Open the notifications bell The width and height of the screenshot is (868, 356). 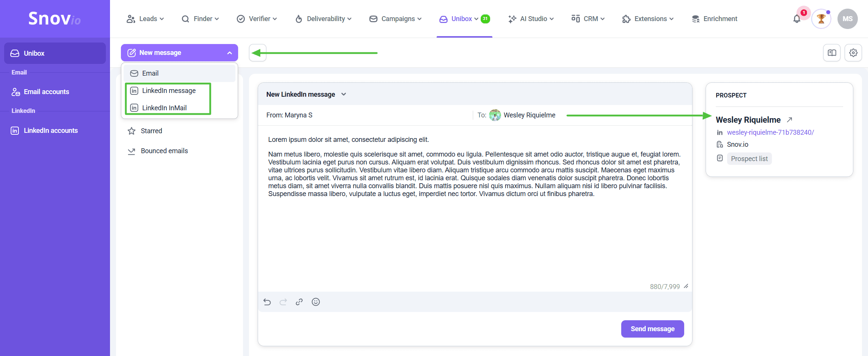pos(796,19)
